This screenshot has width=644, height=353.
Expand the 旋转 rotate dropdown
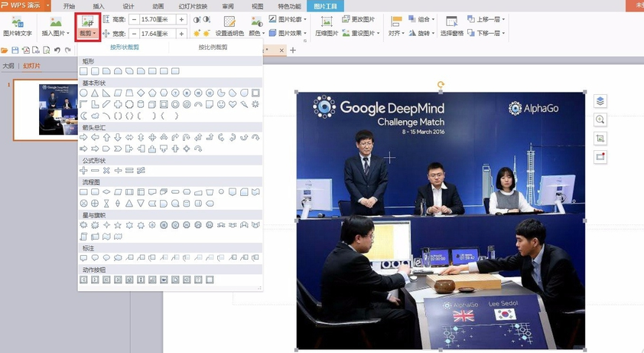(424, 34)
